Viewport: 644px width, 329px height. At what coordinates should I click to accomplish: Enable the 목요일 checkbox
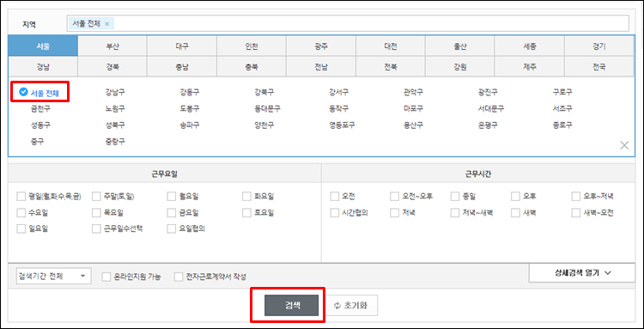pyautogui.click(x=96, y=213)
